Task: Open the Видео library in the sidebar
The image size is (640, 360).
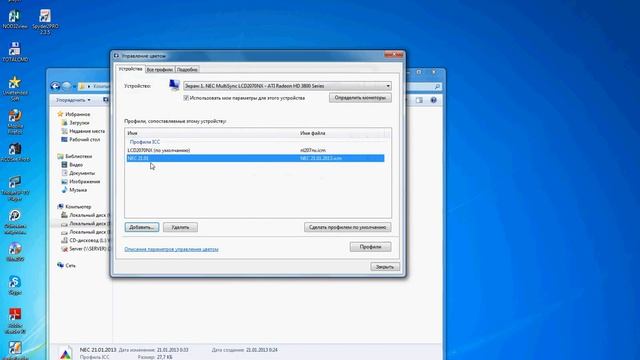Action: click(x=72, y=164)
